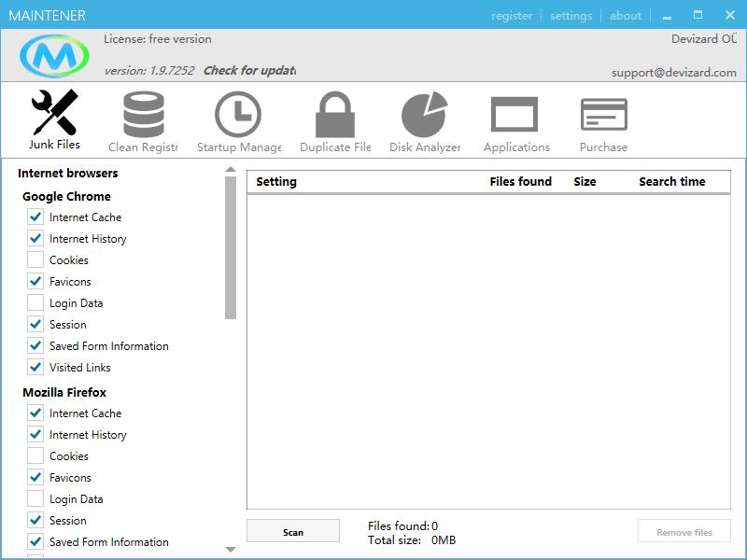
Task: Open the settings menu in title bar
Action: point(571,15)
